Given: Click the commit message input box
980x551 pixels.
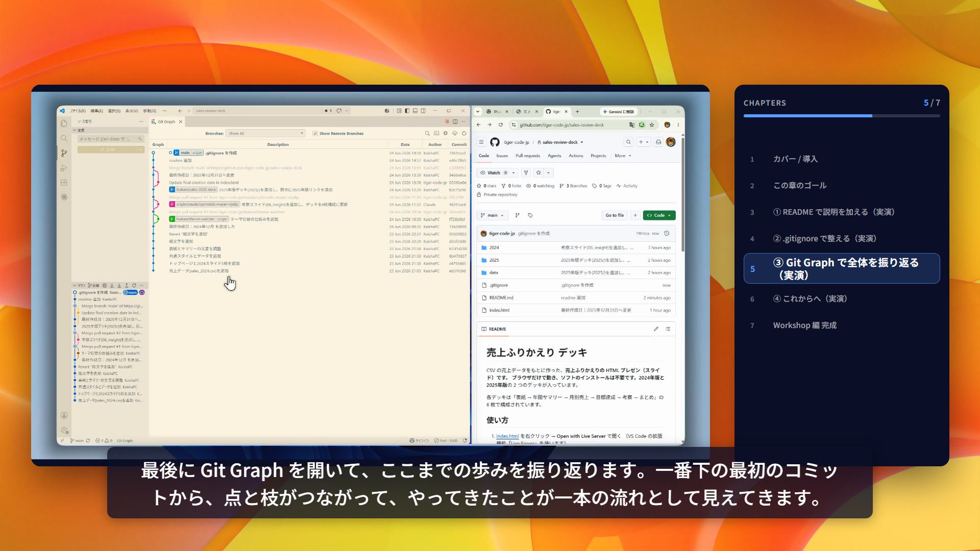Looking at the screenshot, I should [x=111, y=139].
